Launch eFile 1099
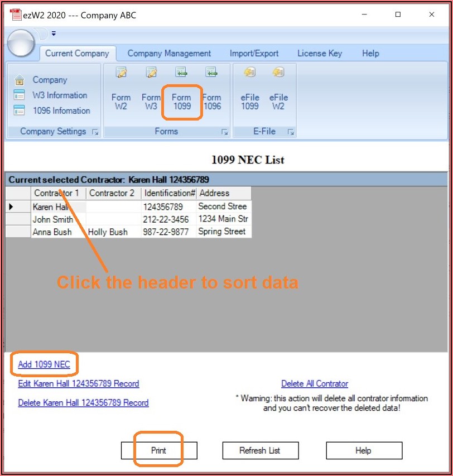453x476 pixels. click(249, 90)
